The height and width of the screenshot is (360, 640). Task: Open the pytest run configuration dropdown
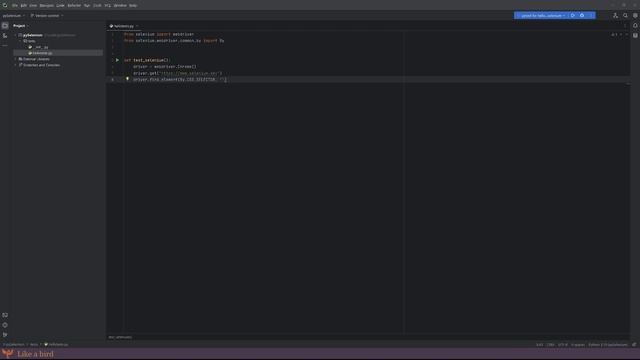coord(542,16)
